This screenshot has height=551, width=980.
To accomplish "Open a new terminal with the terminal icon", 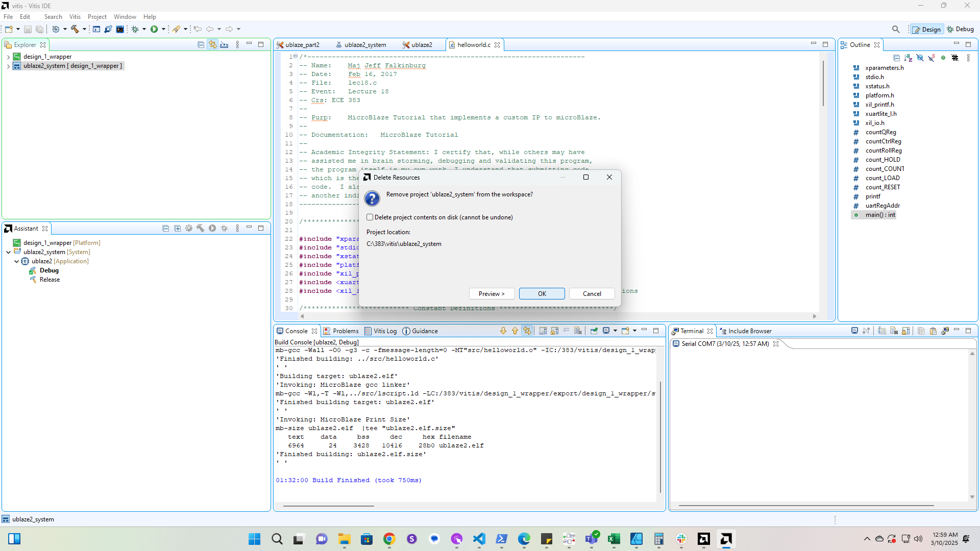I will pos(855,331).
